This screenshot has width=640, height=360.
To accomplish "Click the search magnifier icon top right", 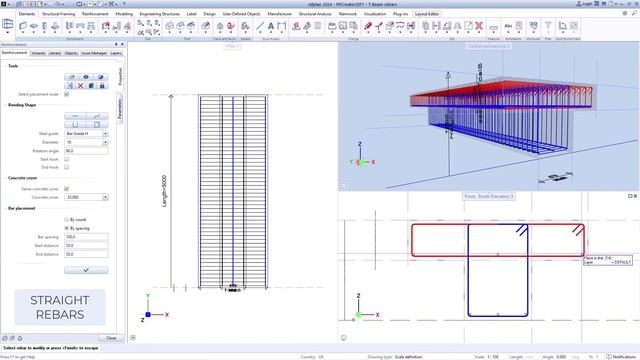I will click(x=634, y=13).
